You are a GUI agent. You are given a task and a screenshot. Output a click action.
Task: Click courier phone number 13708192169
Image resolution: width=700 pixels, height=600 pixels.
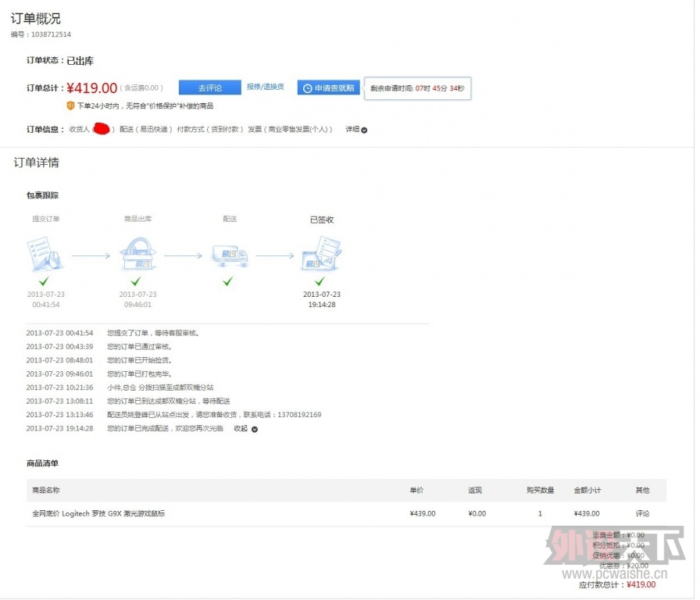coord(299,415)
